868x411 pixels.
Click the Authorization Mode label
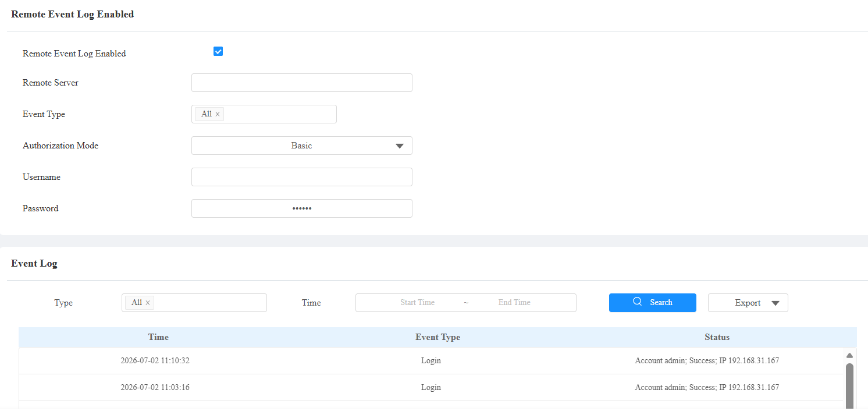pos(61,146)
